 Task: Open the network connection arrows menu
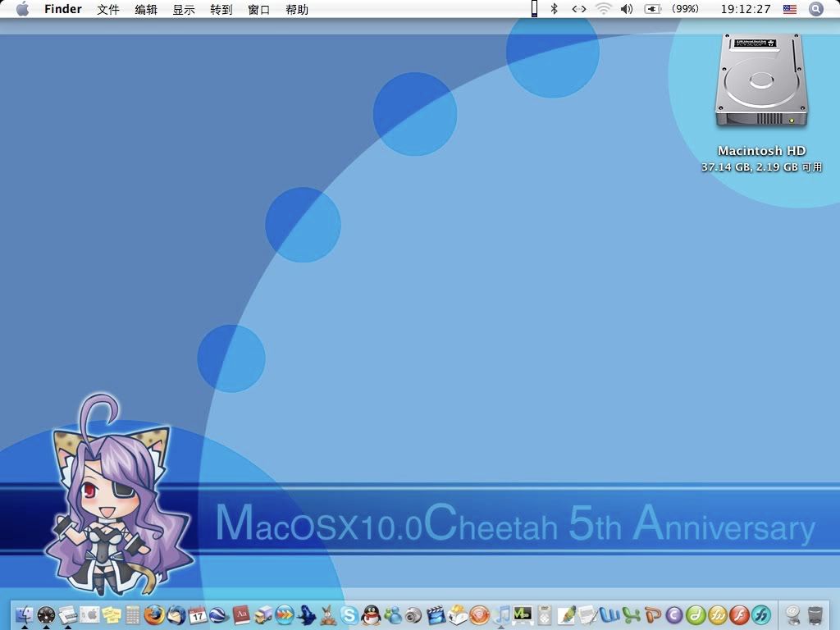click(x=579, y=9)
